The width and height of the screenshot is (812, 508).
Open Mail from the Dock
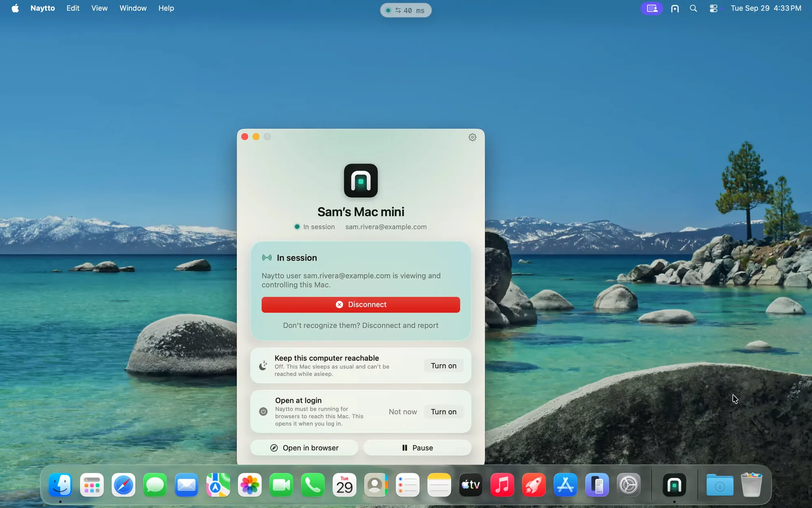point(187,485)
